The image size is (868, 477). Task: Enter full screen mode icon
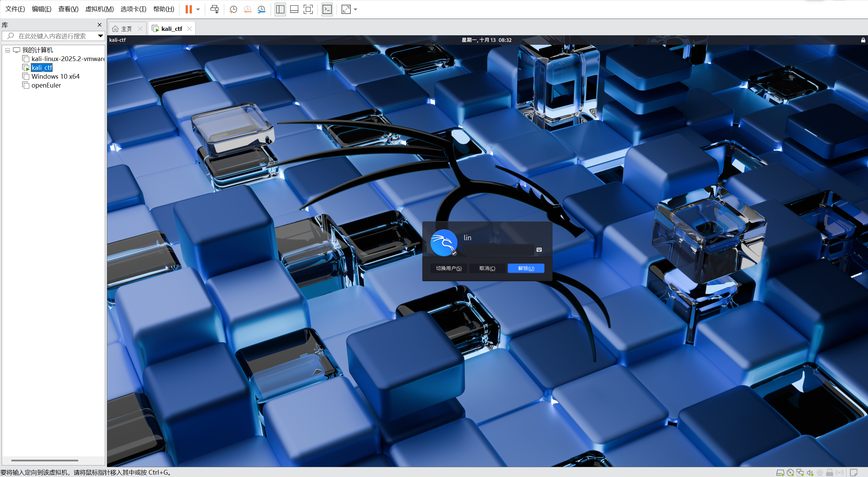(x=308, y=9)
